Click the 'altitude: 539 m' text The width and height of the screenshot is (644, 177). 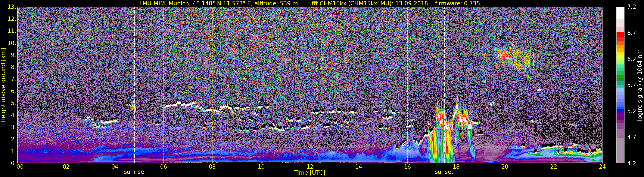coord(276,3)
